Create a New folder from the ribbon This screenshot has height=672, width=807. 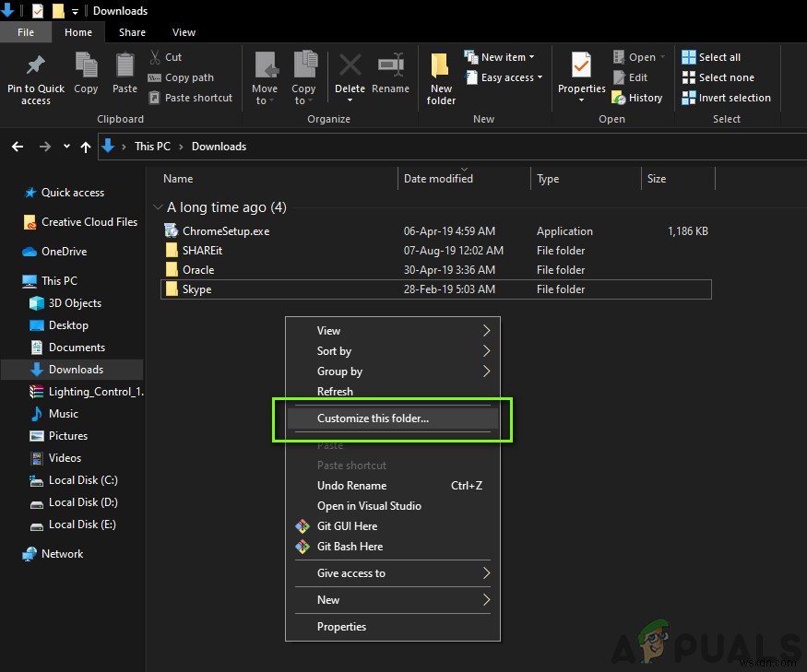point(441,66)
